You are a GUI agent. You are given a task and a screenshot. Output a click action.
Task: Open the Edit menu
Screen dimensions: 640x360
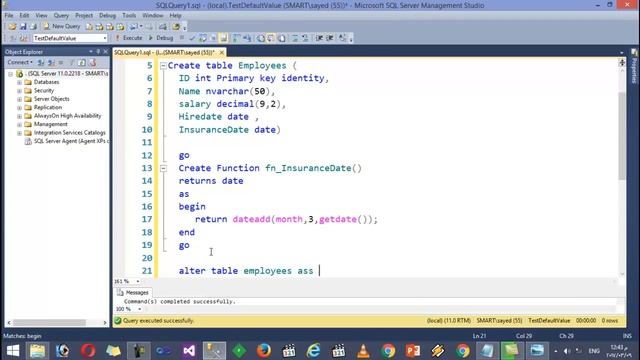click(24, 16)
